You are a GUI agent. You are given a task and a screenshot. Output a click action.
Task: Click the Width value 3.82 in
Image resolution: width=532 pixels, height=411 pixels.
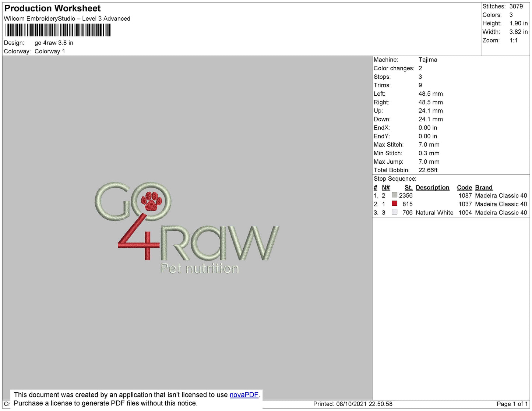518,32
